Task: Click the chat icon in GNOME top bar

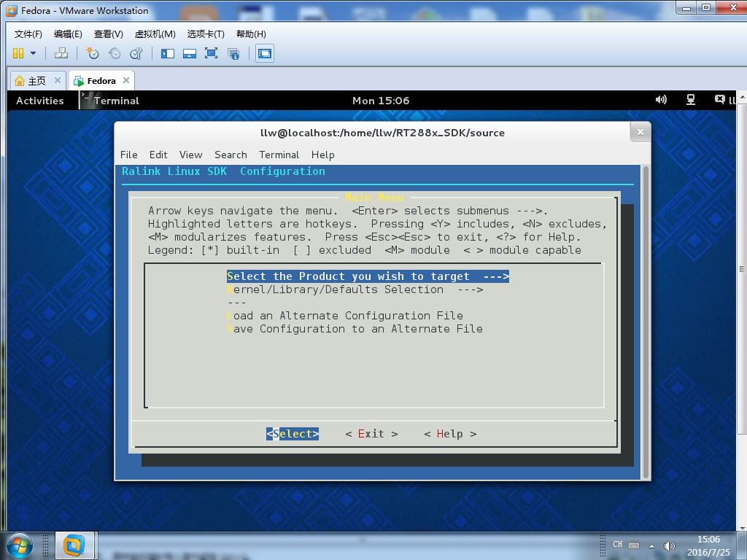Action: 719,99
